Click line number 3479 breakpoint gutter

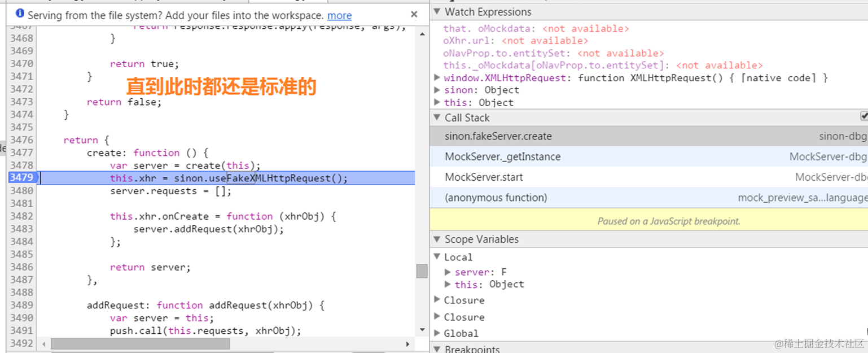(x=21, y=177)
